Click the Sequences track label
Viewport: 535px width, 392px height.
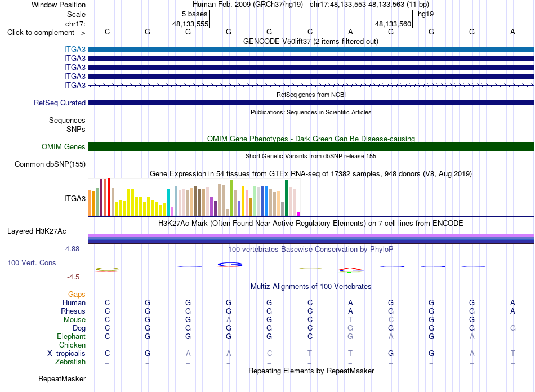pyautogui.click(x=67, y=120)
